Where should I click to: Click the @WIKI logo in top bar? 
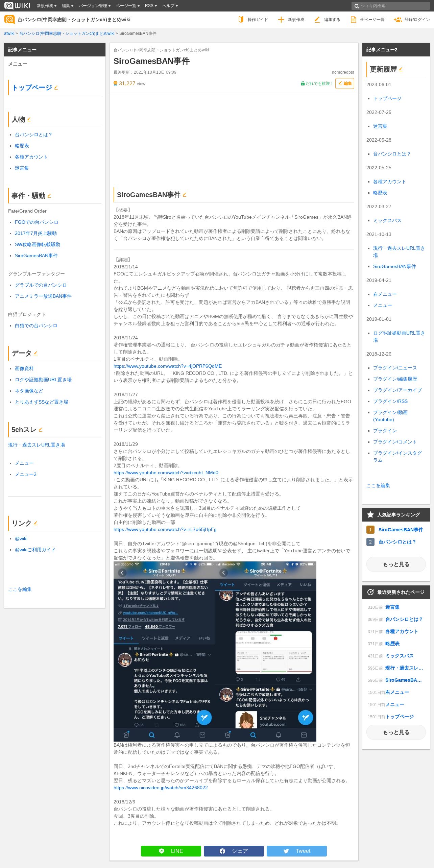[x=17, y=5]
